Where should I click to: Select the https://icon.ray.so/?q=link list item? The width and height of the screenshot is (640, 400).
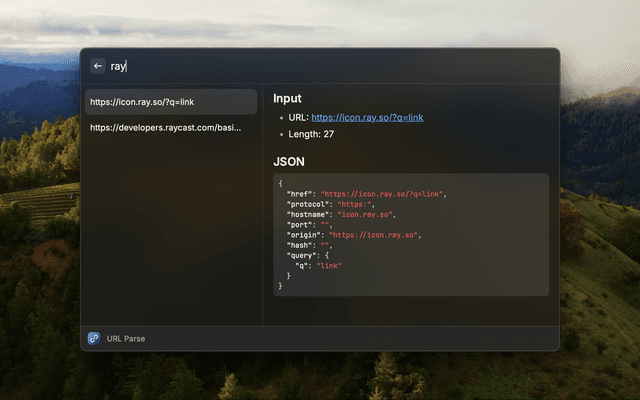coord(170,101)
